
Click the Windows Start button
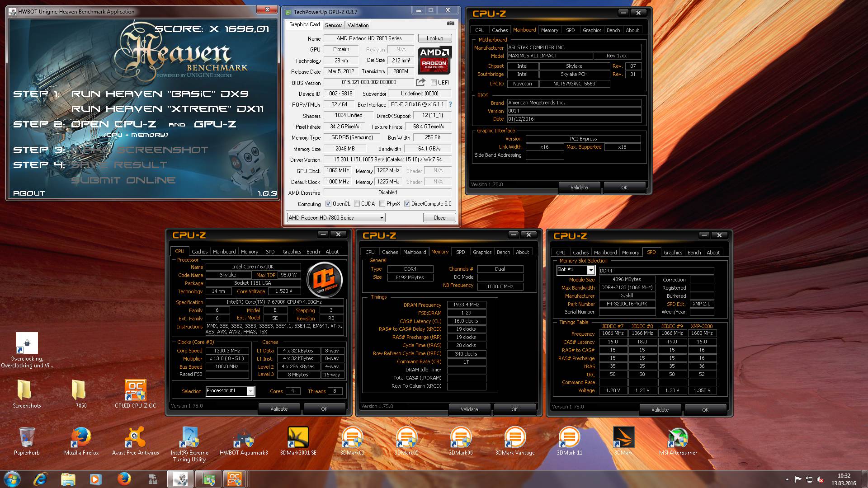pyautogui.click(x=11, y=479)
